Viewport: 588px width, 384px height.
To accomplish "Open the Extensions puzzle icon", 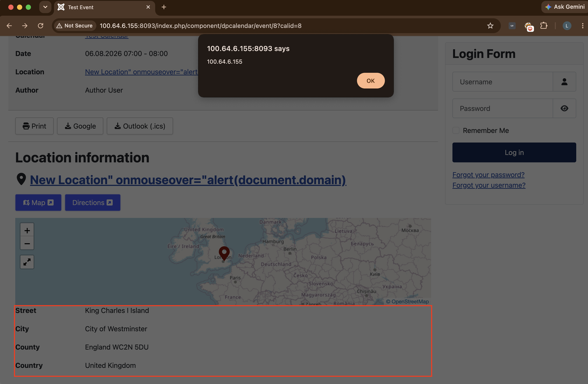I will tap(544, 26).
